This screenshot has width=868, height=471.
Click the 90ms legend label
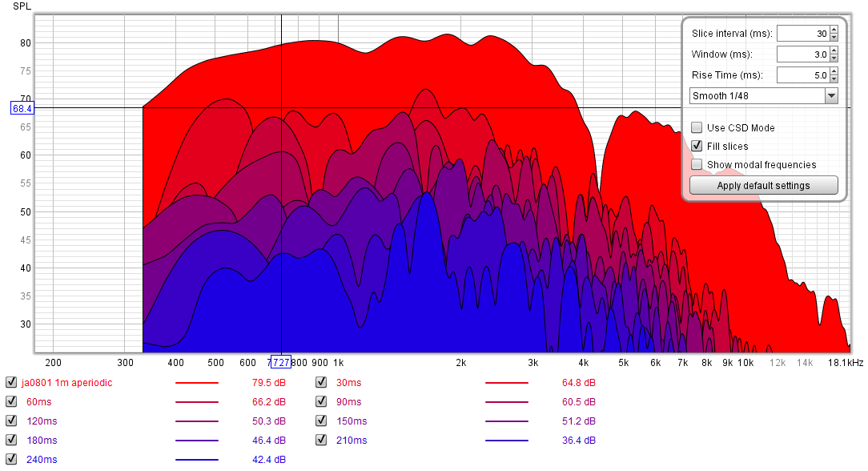349,402
